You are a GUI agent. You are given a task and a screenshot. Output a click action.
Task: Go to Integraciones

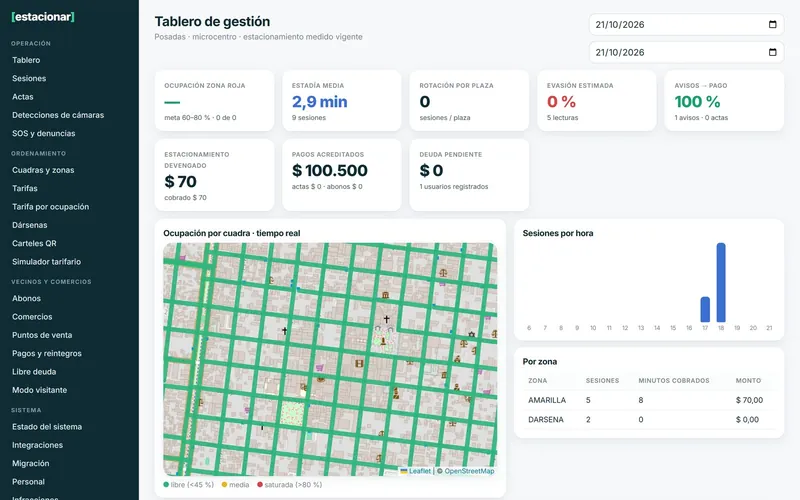(x=37, y=445)
